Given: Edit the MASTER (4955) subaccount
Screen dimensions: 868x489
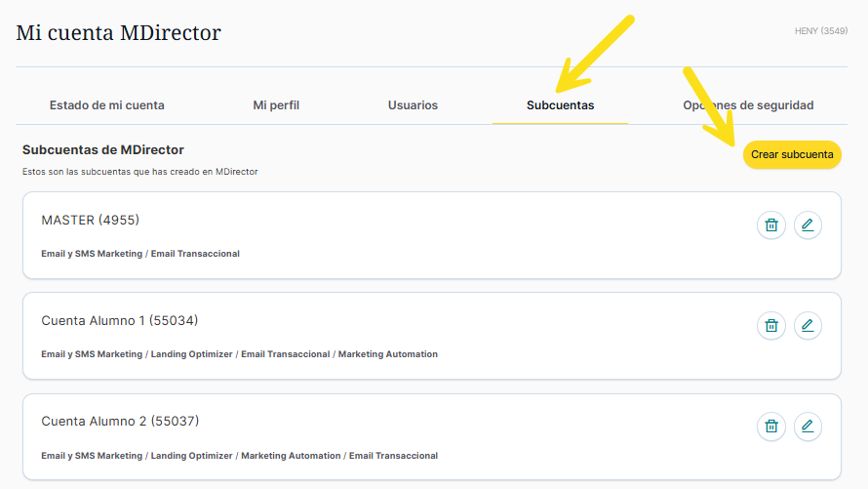Looking at the screenshot, I should 808,225.
